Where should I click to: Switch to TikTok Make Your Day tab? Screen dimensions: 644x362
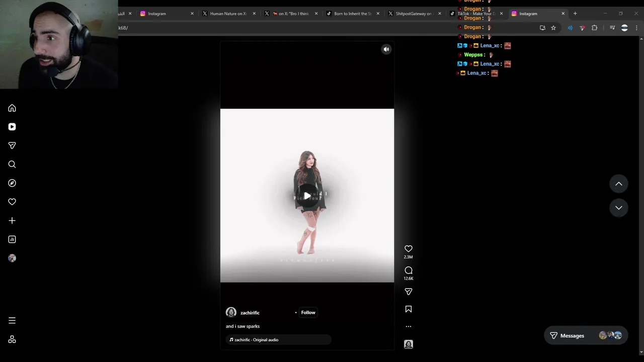coord(476,14)
